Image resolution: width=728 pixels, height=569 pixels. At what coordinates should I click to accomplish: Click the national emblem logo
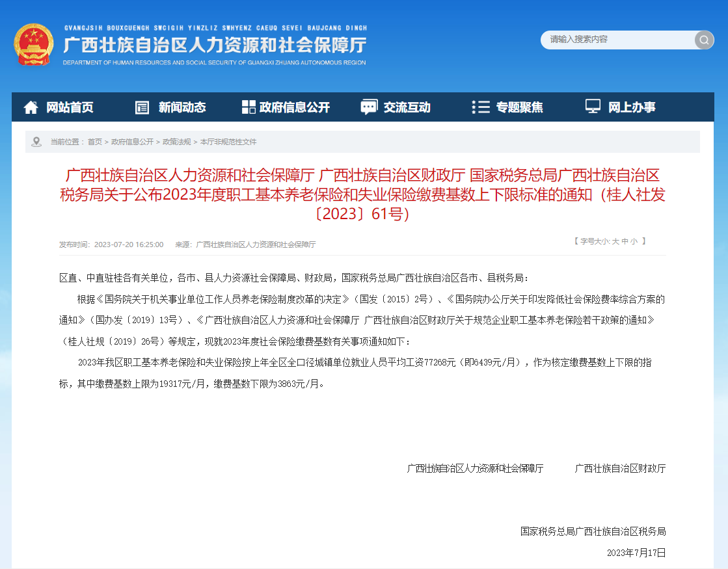pyautogui.click(x=34, y=44)
